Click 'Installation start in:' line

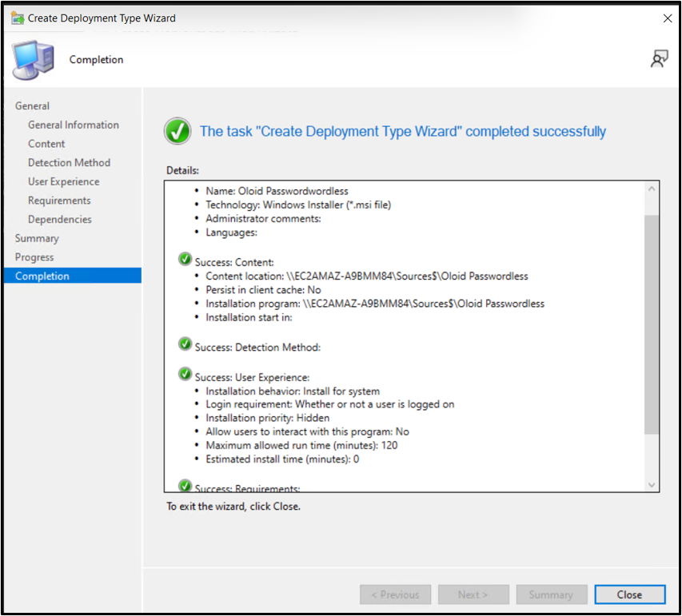tap(249, 317)
